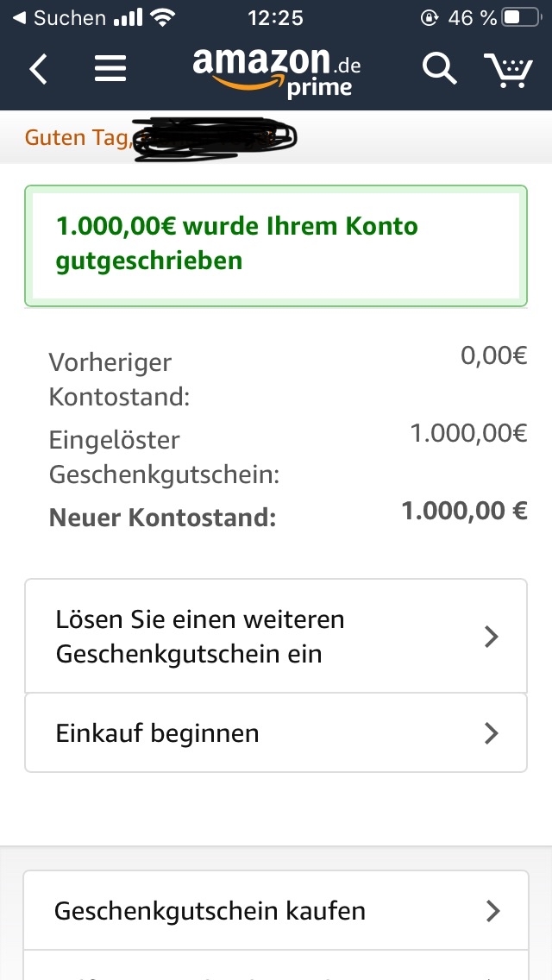Tap the Suchen back-to-app indicator
The height and width of the screenshot is (980, 552).
pyautogui.click(x=59, y=17)
